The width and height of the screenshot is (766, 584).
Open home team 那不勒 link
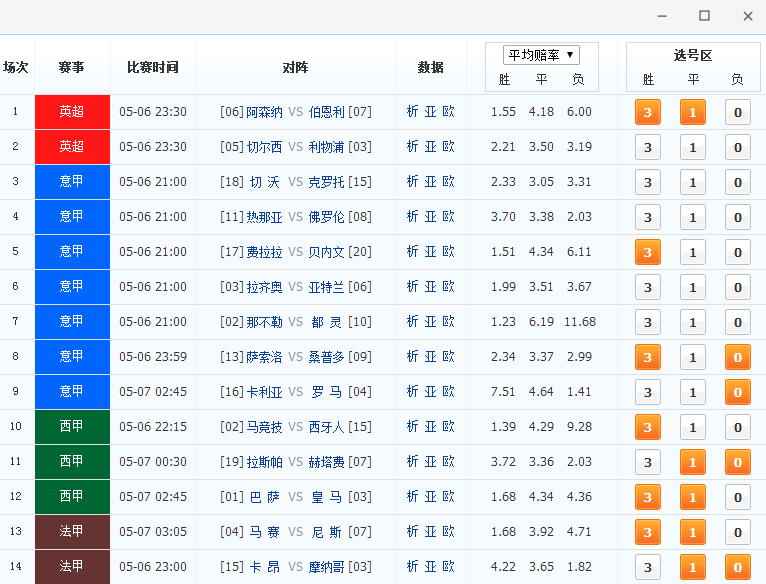click(264, 322)
